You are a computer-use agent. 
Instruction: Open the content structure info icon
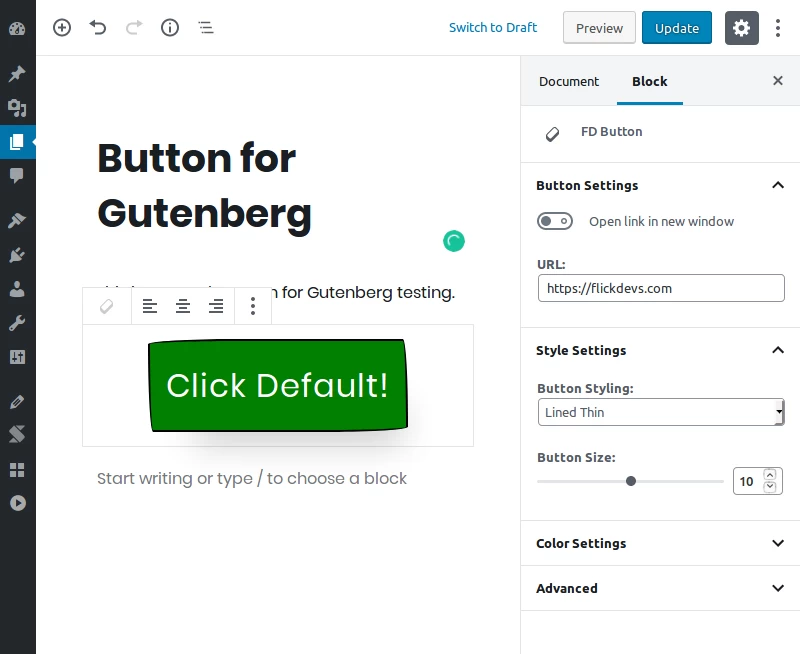pos(170,28)
